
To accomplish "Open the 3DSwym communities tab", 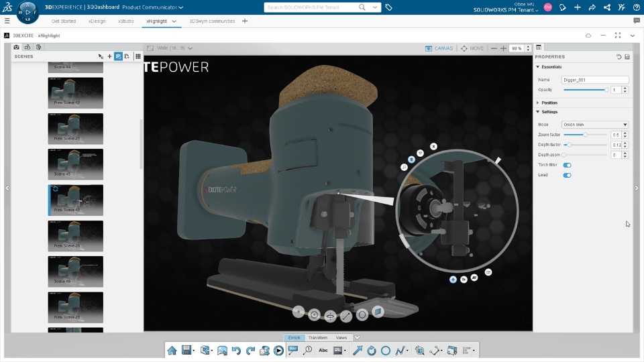I will click(x=212, y=21).
